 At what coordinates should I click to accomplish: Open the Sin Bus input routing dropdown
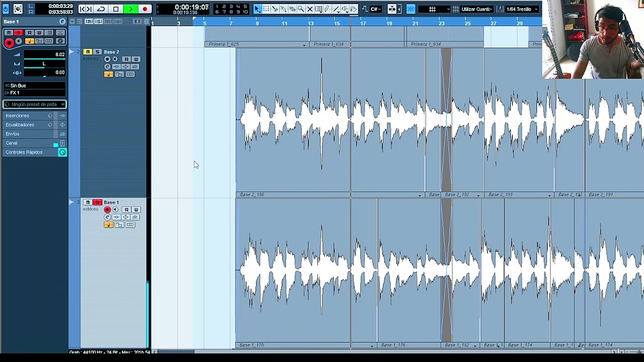pos(34,86)
